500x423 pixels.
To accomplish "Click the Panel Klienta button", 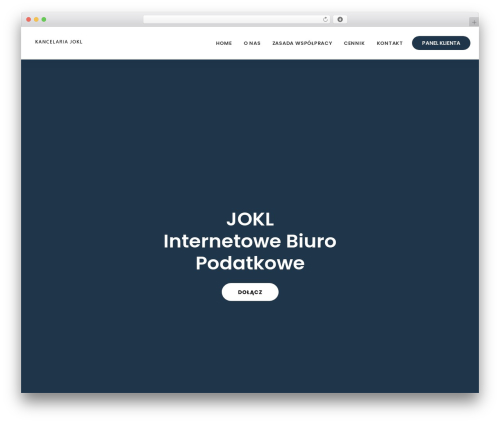I will (x=441, y=43).
